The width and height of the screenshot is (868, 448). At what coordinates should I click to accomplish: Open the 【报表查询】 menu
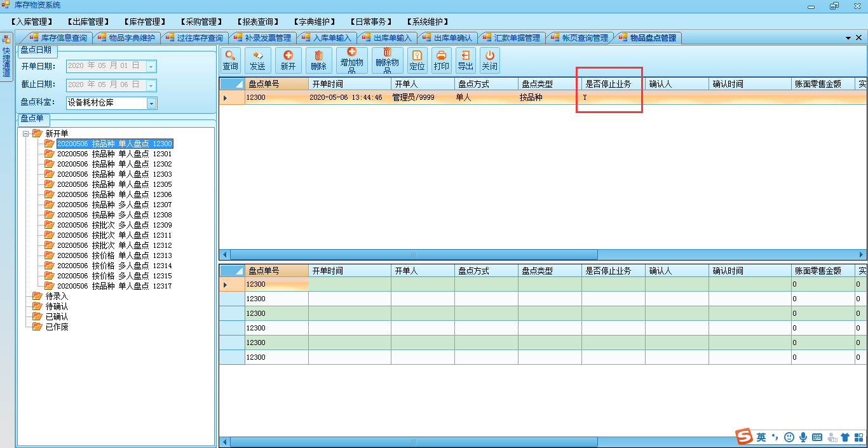pyautogui.click(x=259, y=22)
